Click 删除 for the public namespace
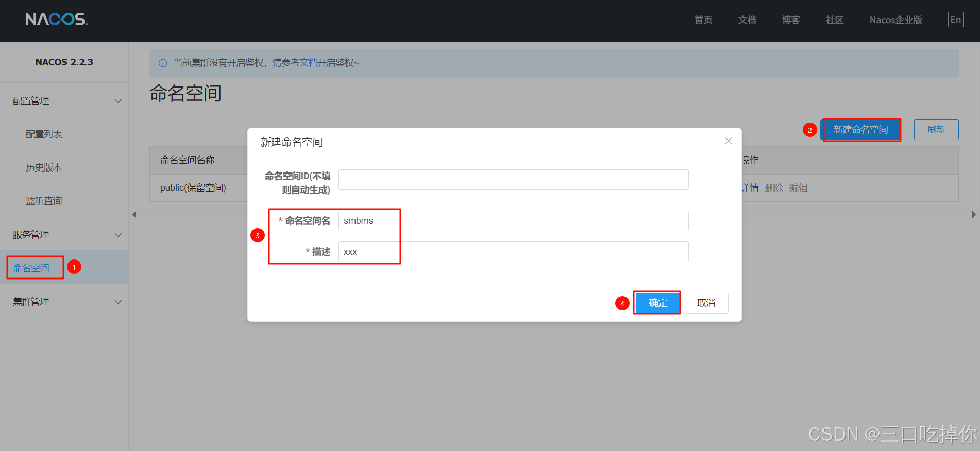The width and height of the screenshot is (980, 451). coord(774,188)
